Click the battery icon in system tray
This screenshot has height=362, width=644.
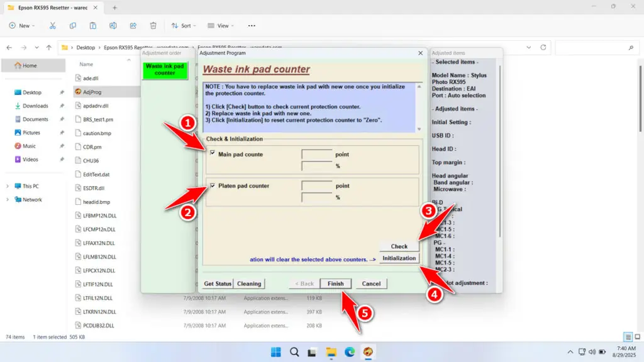click(x=602, y=352)
